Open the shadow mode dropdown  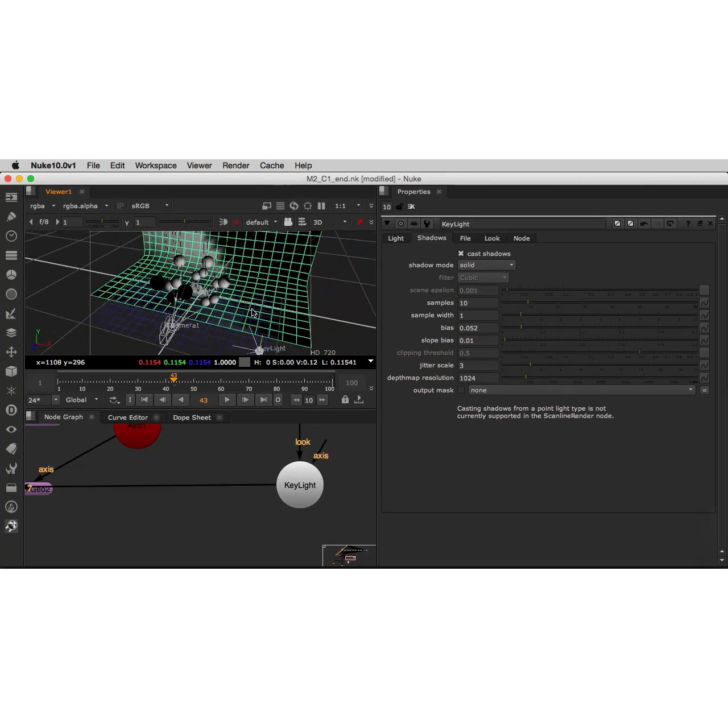pos(486,265)
